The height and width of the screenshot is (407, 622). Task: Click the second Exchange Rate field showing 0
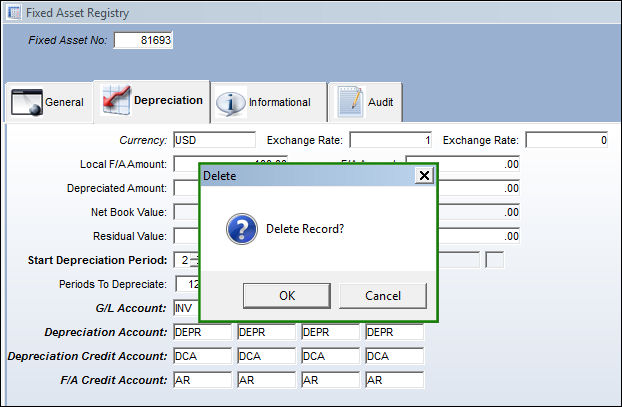coord(567,140)
